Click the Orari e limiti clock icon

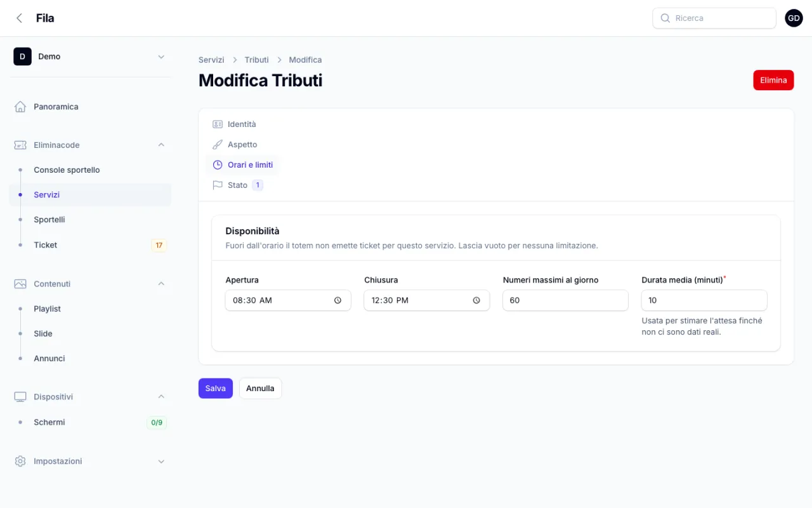click(x=218, y=165)
